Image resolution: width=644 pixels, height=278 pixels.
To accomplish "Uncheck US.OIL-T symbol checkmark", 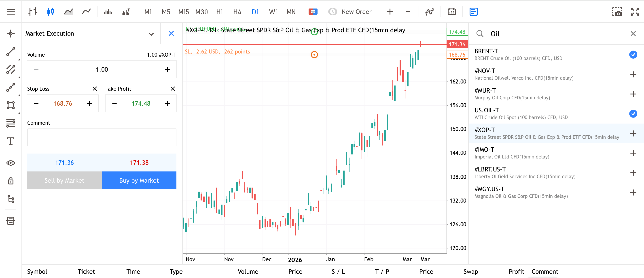I will click(x=633, y=114).
